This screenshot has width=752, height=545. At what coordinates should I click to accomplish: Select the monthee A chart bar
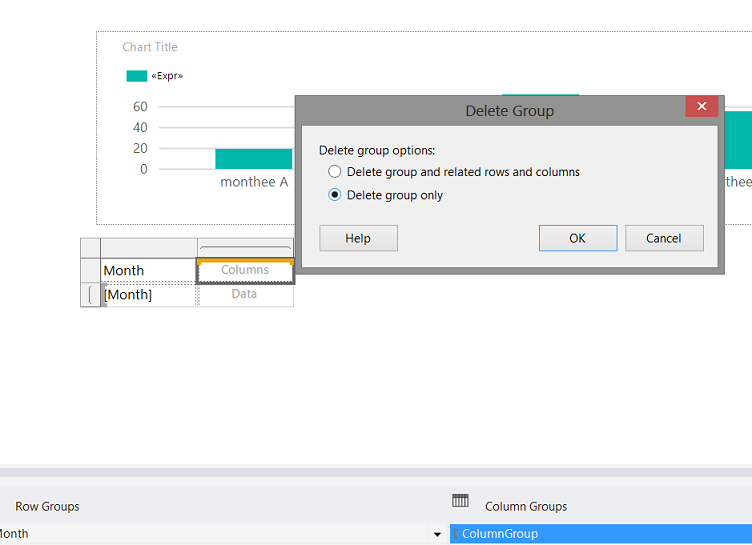254,159
